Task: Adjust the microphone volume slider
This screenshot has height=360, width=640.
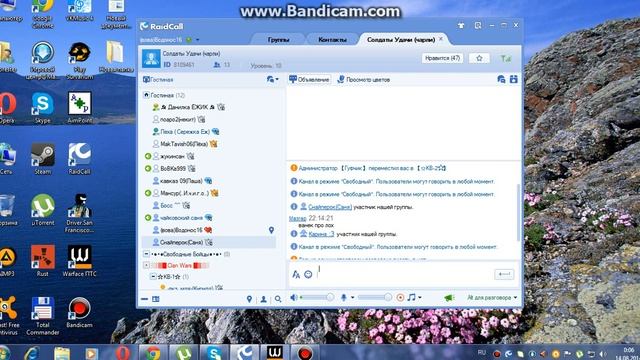Action: point(375,298)
